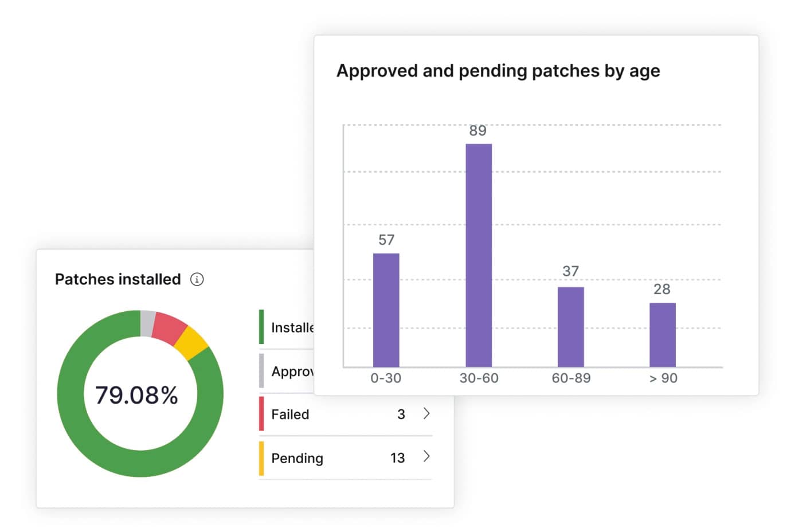Click the yellow donut chart segment
Image resolution: width=791 pixels, height=532 pixels.
pos(191,343)
